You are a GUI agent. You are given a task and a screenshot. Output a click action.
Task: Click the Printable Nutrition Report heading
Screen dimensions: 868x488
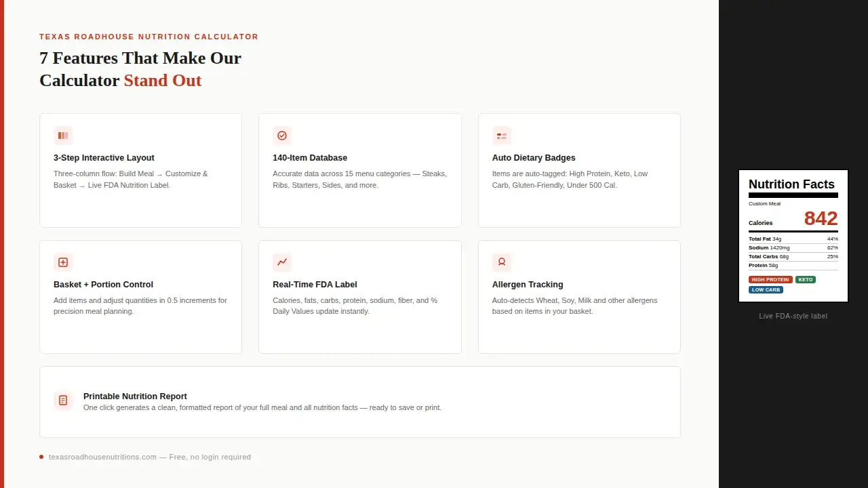pos(135,396)
